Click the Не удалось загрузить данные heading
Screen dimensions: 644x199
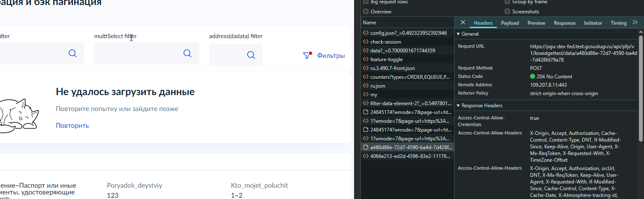pos(125,92)
